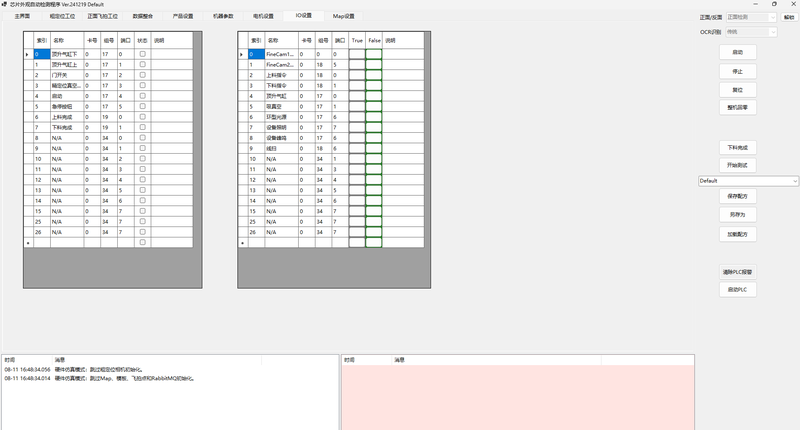
Task: Select index cell 13 in left table
Action: (x=42, y=190)
